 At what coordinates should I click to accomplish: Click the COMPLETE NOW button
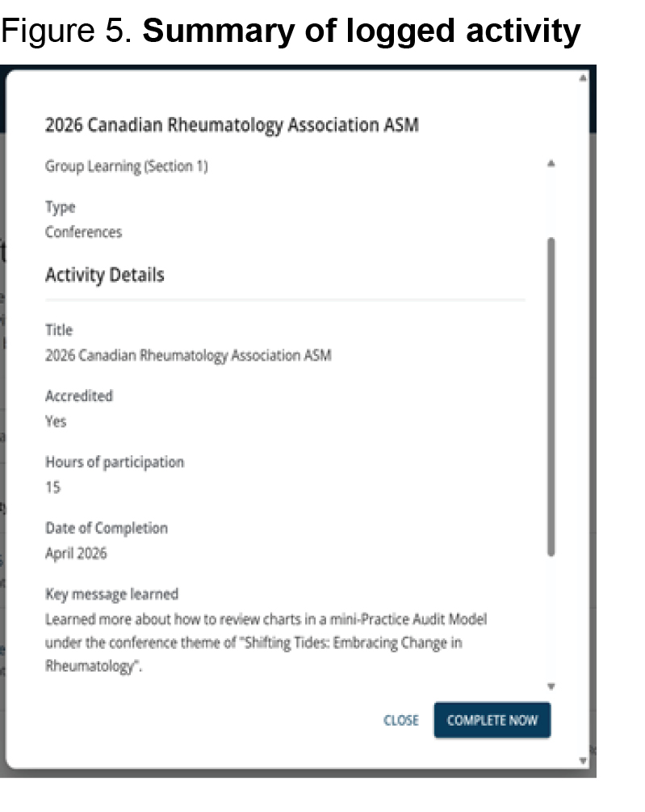coord(492,720)
